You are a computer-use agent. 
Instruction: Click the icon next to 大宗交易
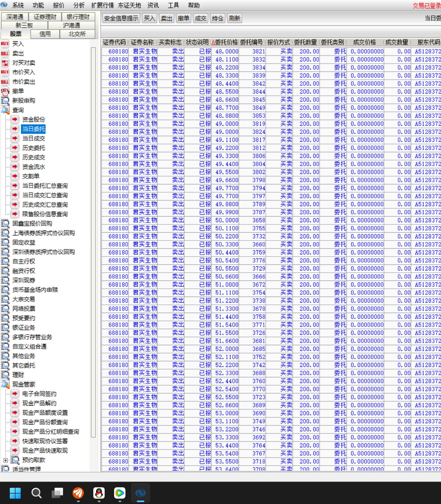(x=5, y=299)
